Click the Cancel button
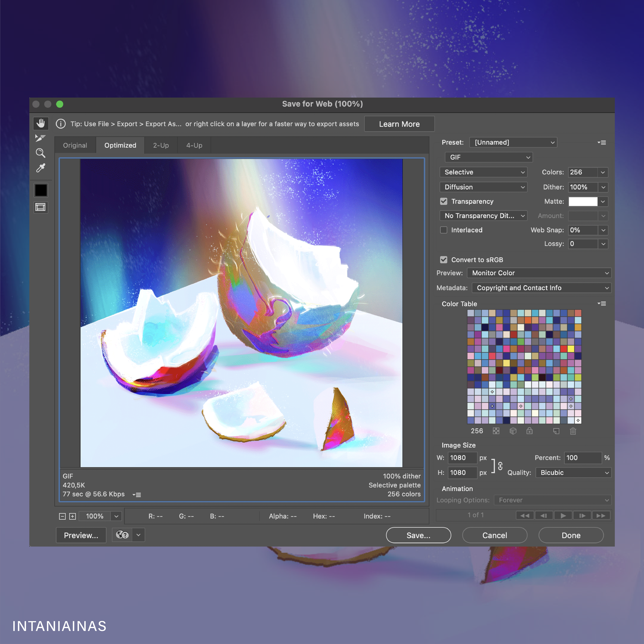The image size is (644, 644). tap(495, 535)
